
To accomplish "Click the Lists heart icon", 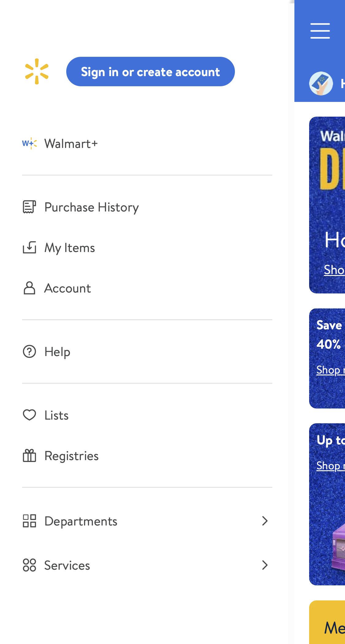I will [x=29, y=415].
